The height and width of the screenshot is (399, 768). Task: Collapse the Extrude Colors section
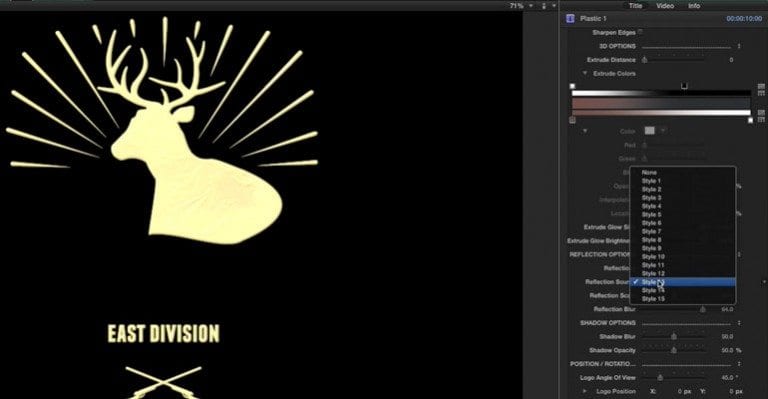pos(585,73)
